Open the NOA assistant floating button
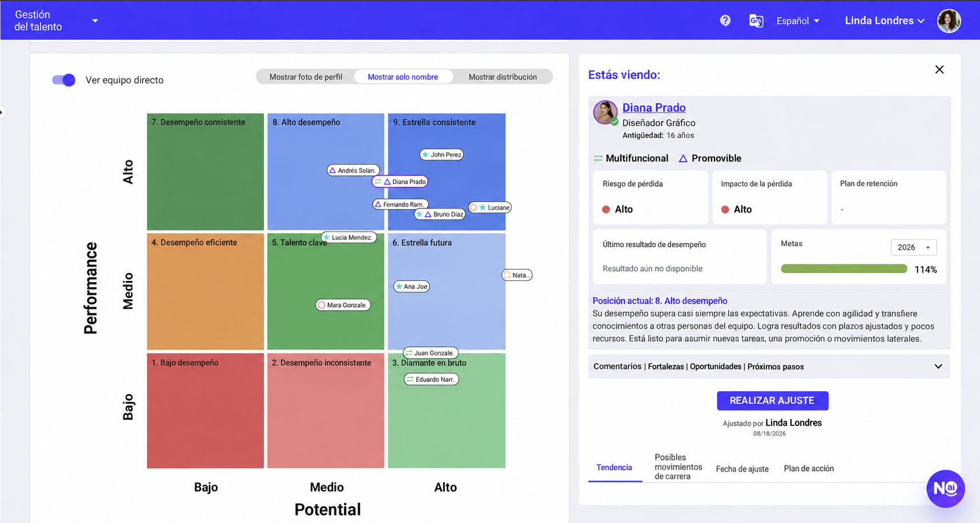Image resolution: width=980 pixels, height=523 pixels. tap(945, 489)
